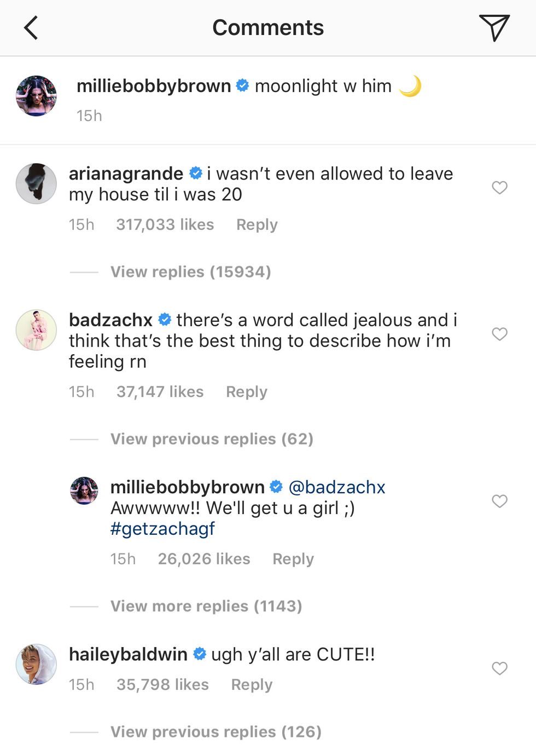Open haileybaldwin's profile picture
The width and height of the screenshot is (536, 756).
(36, 664)
